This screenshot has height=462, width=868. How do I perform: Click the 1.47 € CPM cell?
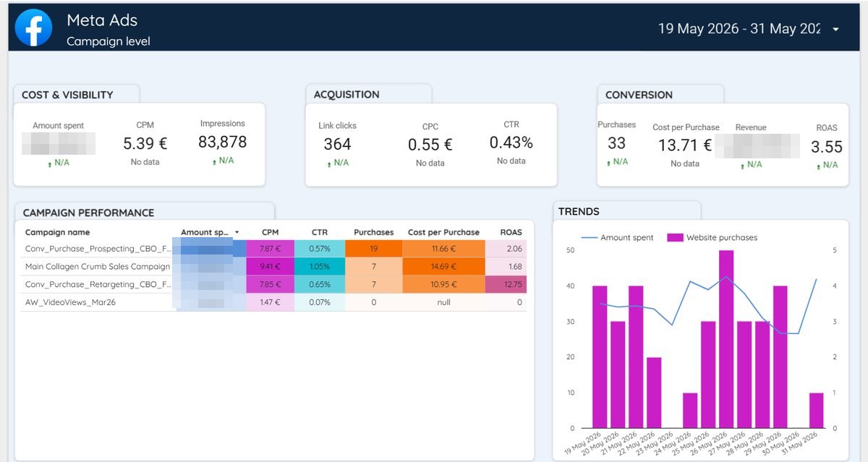[271, 302]
